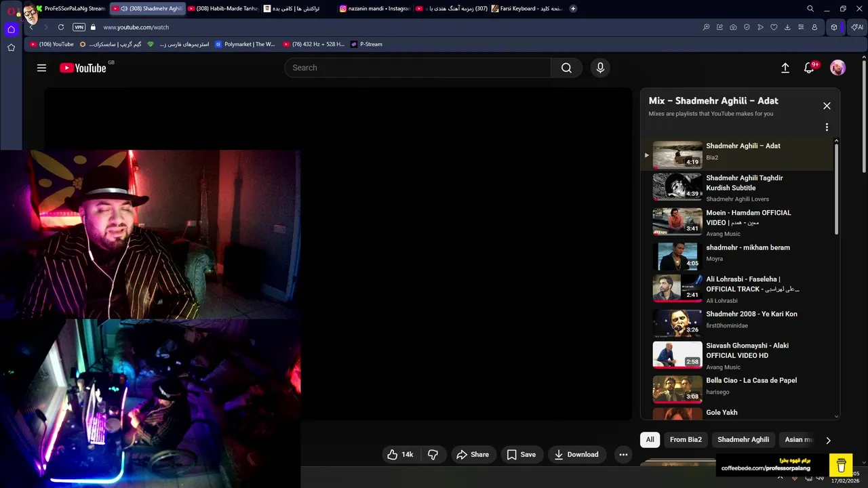Open Opera sidebar star bookmarks icon
868x488 pixels.
click(x=11, y=47)
